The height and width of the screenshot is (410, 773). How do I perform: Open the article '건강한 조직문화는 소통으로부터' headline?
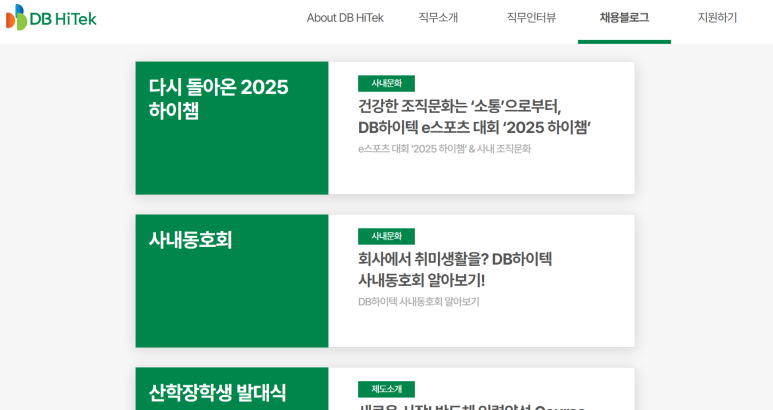pos(474,117)
